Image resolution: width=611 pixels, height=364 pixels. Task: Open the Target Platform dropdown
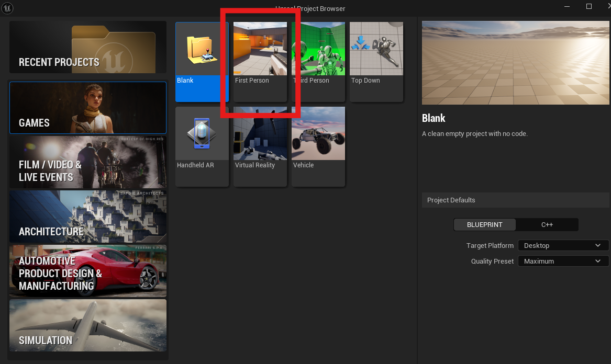(563, 245)
